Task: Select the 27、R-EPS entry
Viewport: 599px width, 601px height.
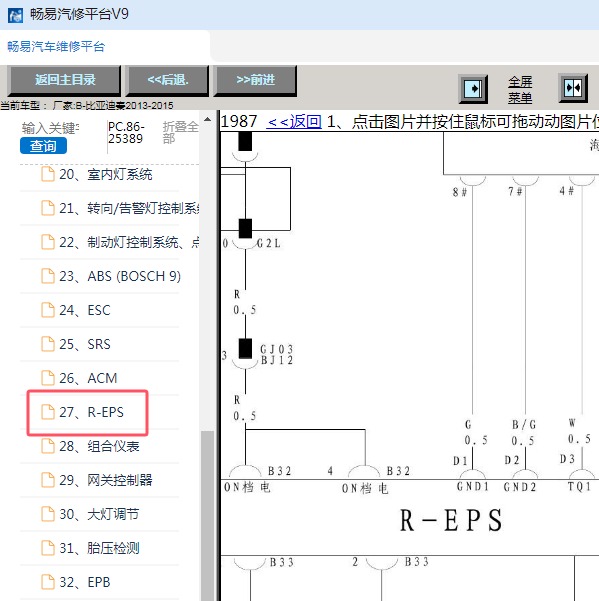Action: pyautogui.click(x=91, y=412)
